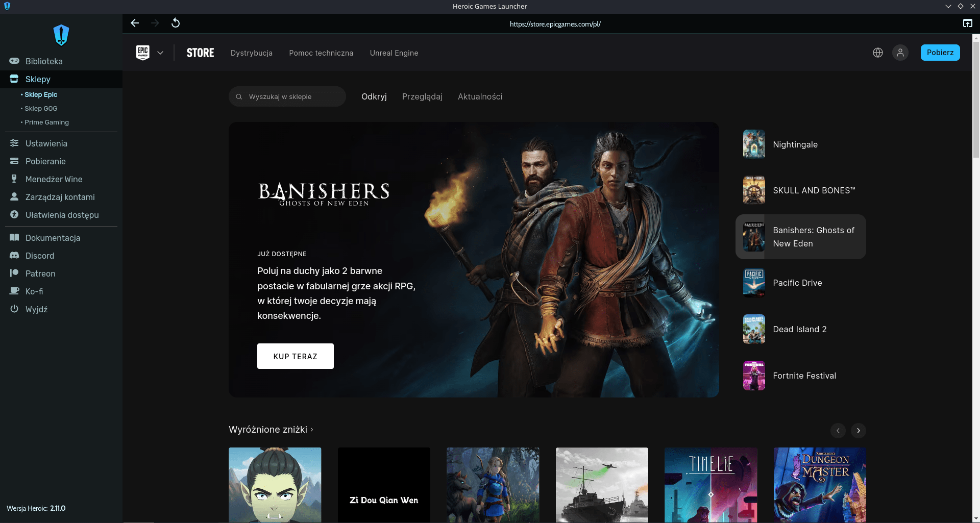Image resolution: width=980 pixels, height=523 pixels.
Task: Select Banishers: Ghosts of New Eden entry
Action: [800, 237]
